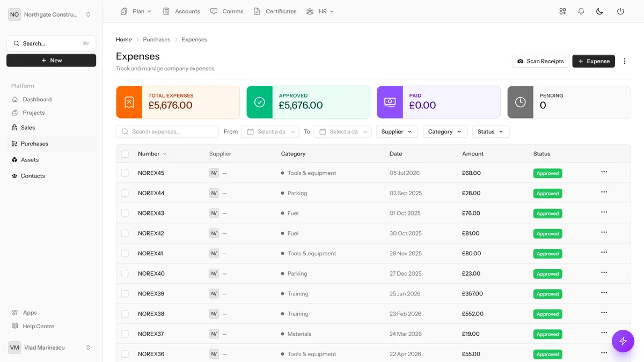Click the purple Paid cash icon
Image resolution: width=644 pixels, height=362 pixels.
pyautogui.click(x=390, y=102)
